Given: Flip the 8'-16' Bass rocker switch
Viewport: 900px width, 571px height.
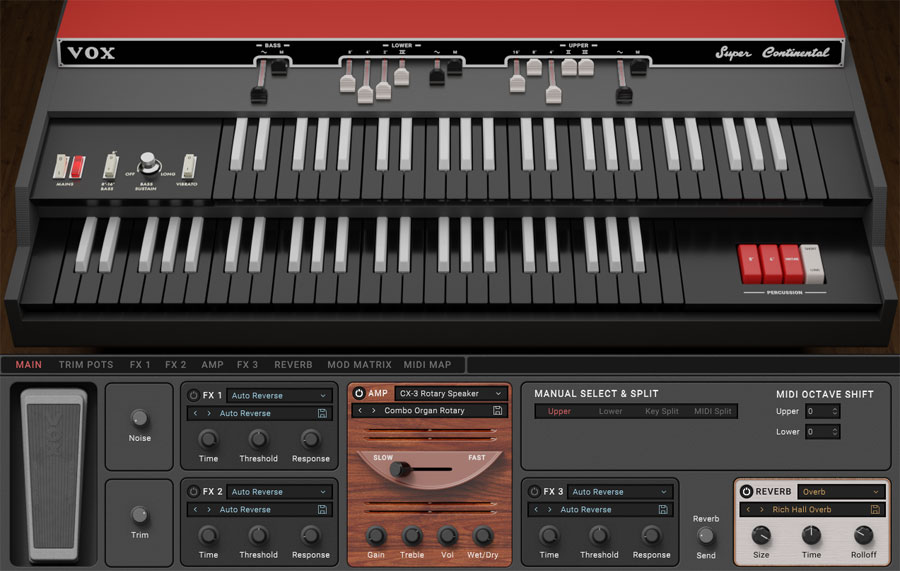Looking at the screenshot, I should click(110, 166).
